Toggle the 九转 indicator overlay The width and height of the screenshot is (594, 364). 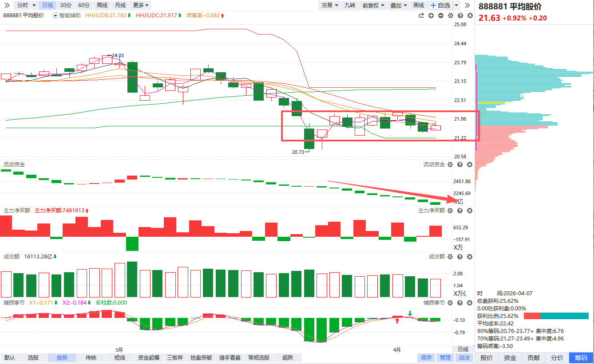coord(350,5)
